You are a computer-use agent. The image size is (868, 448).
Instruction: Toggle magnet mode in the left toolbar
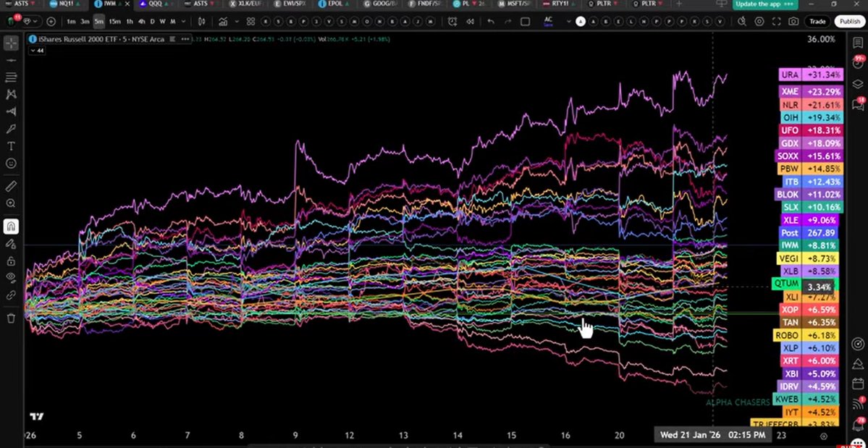[11, 227]
